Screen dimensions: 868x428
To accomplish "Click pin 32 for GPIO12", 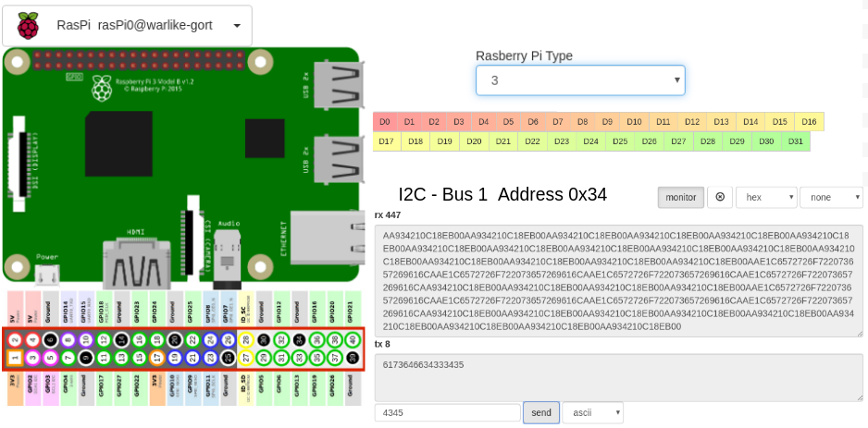I will coord(280,340).
